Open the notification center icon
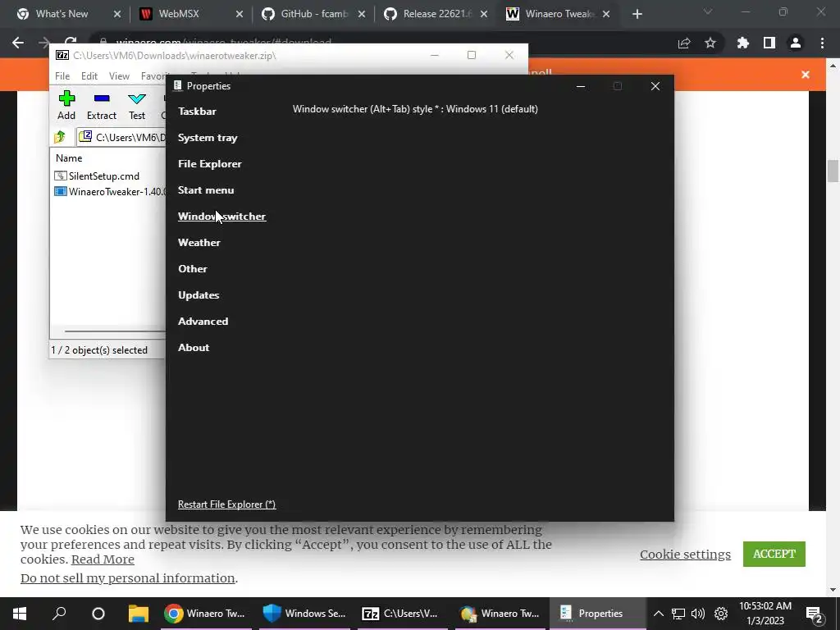Screen dimensions: 840x630 [x=815, y=614]
